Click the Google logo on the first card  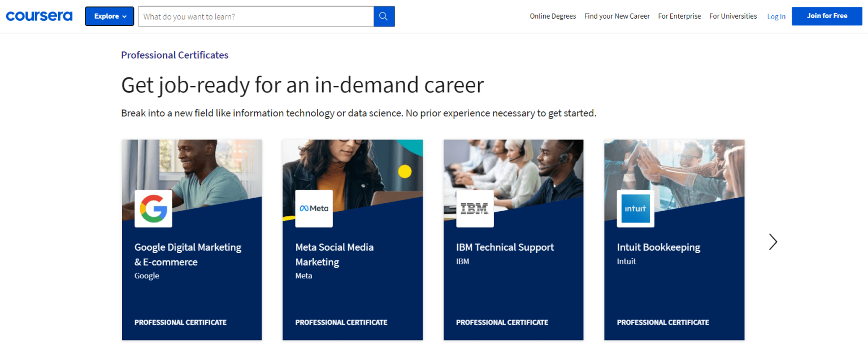click(153, 208)
